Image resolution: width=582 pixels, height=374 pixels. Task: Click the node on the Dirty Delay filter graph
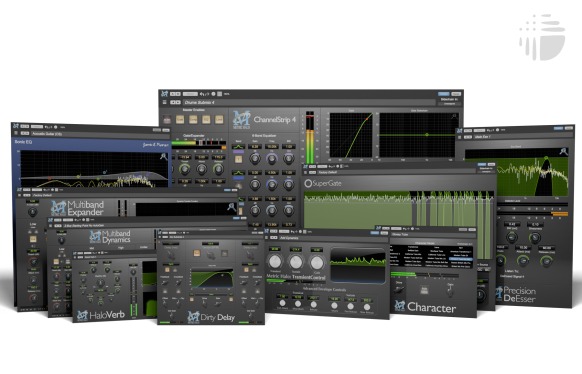[222, 275]
